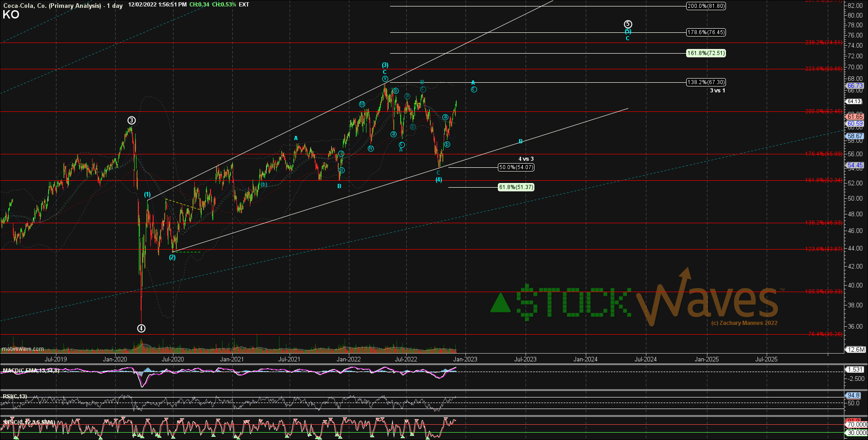Click the Jul-2021 date on the time axis
Image resolution: width=868 pixels, height=440 pixels.
[289, 359]
